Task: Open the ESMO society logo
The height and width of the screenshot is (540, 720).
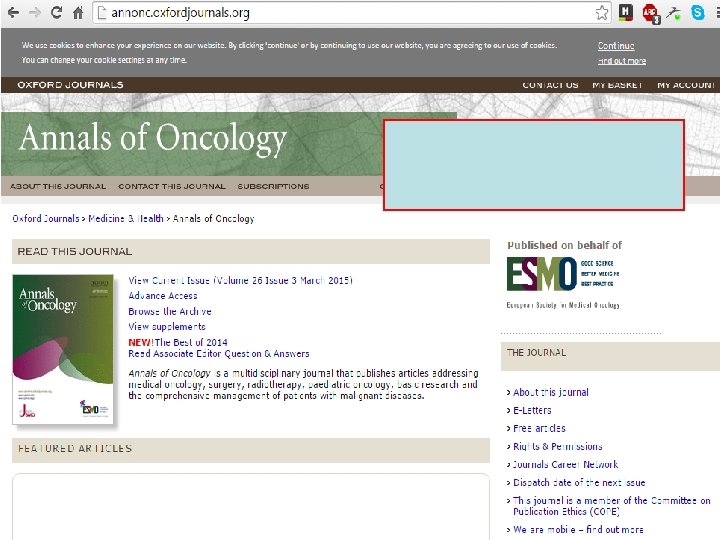Action: (x=563, y=282)
